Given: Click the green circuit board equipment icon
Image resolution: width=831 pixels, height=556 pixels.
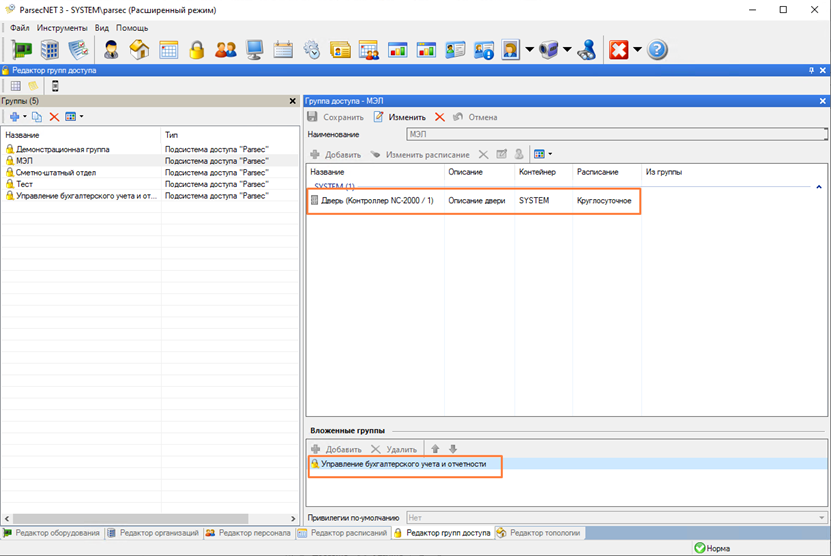Looking at the screenshot, I should pos(21,49).
